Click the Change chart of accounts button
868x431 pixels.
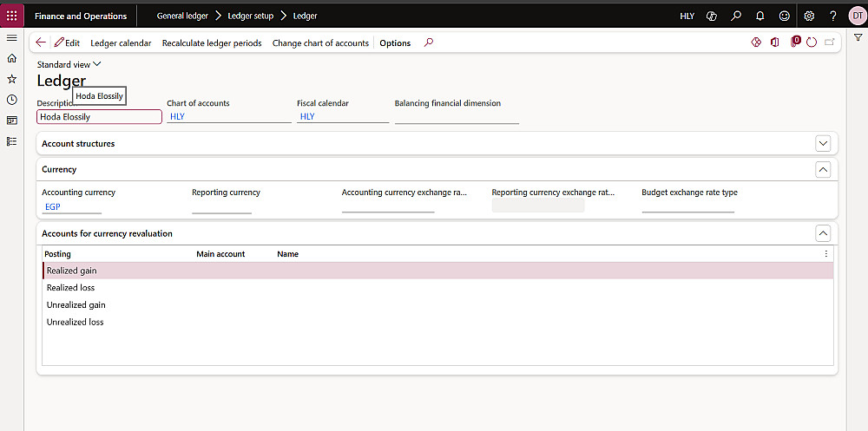click(x=320, y=42)
